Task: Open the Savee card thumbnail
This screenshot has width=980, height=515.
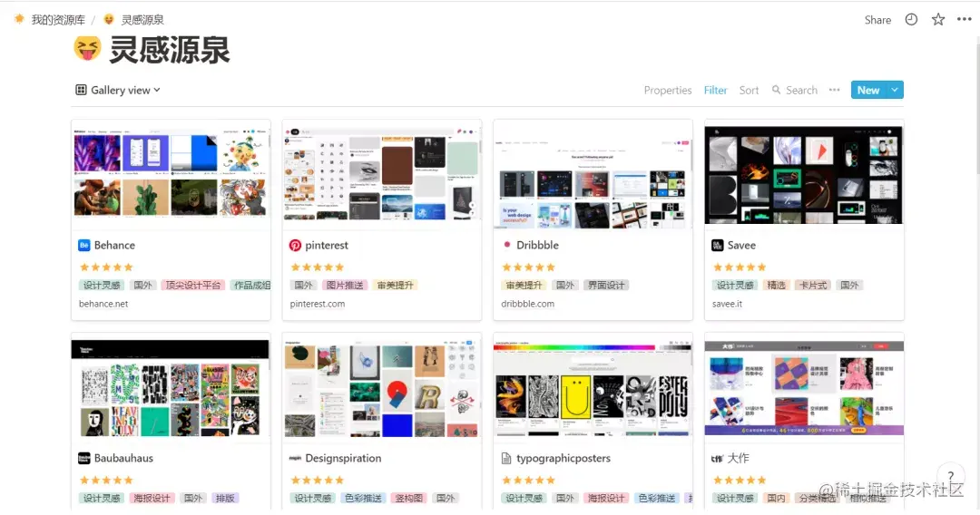Action: [804, 175]
